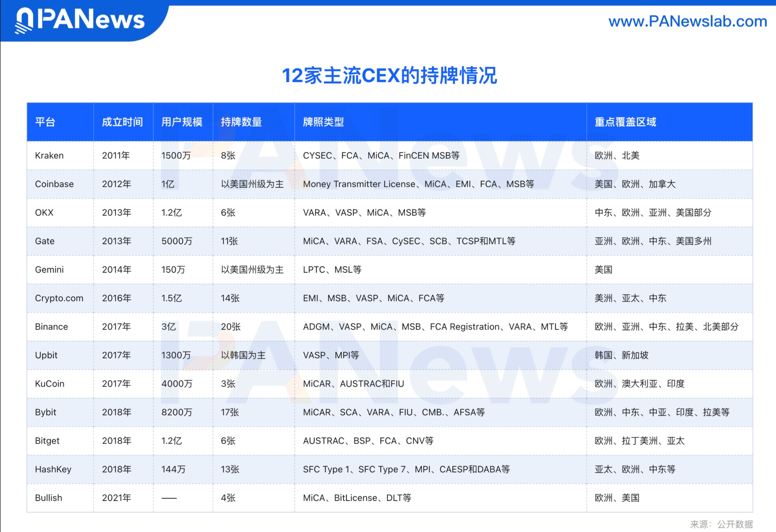The width and height of the screenshot is (776, 532).
Task: Click Gate's user count 5000万
Action: point(177,241)
